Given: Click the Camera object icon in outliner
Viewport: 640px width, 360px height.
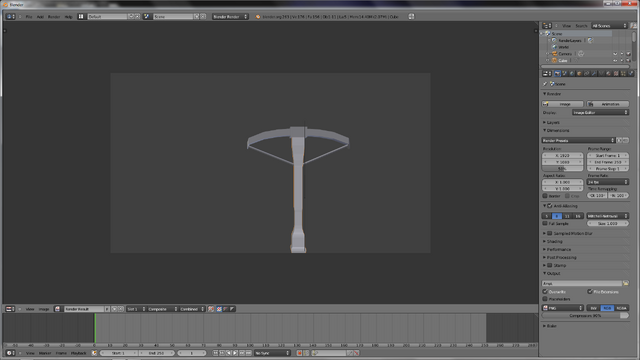Looking at the screenshot, I should tap(555, 54).
